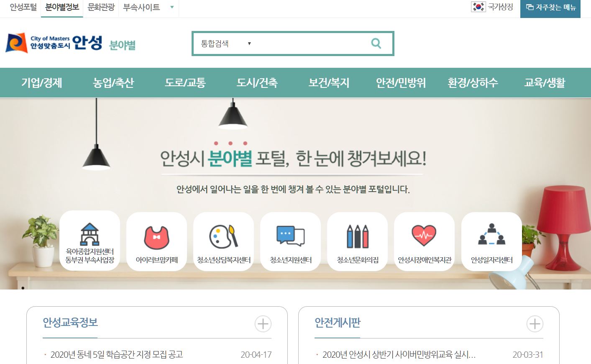This screenshot has height=364, width=591.
Task: Expand the 부속사이트 dropdown arrow
Action: 172,7
